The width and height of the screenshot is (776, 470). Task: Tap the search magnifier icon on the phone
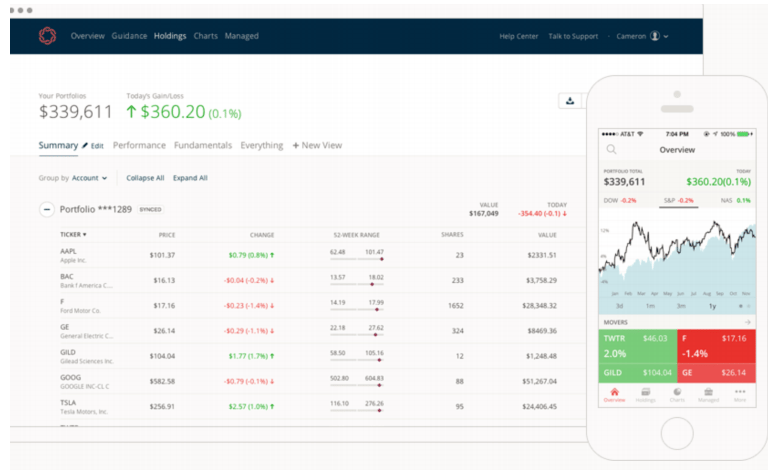[611, 149]
